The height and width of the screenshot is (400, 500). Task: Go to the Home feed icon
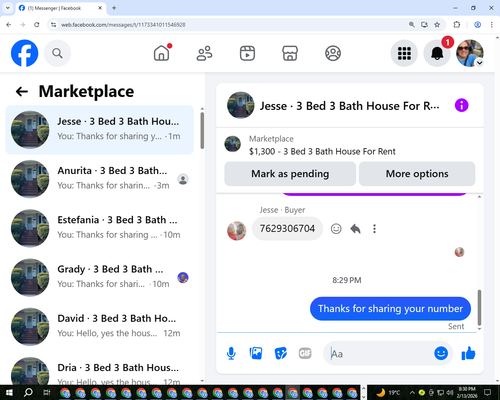point(162,53)
